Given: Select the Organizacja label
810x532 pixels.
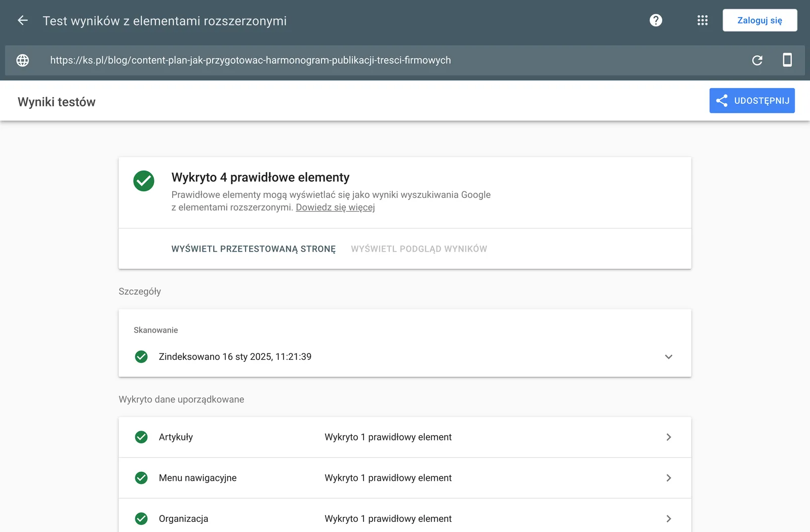Looking at the screenshot, I should pyautogui.click(x=183, y=519).
